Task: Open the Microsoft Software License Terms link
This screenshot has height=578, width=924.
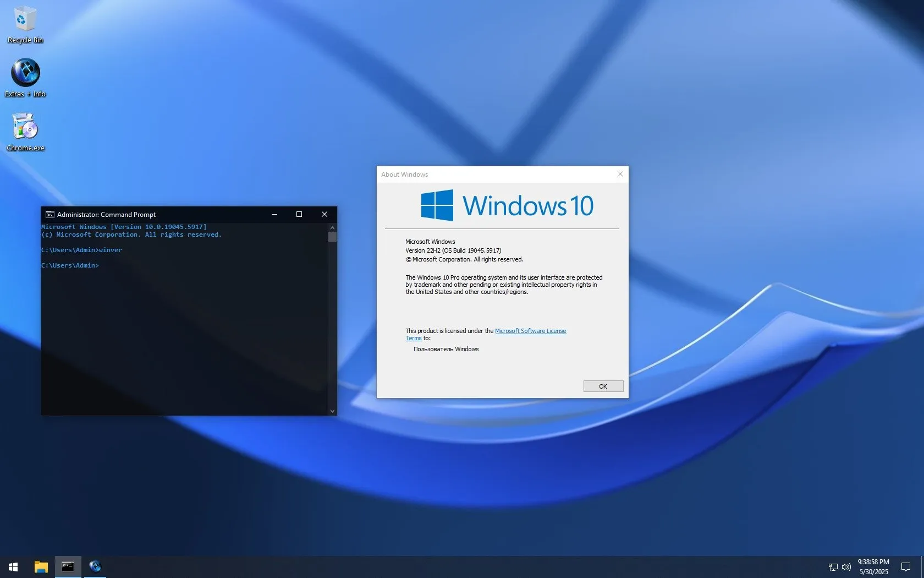Action: coord(530,331)
